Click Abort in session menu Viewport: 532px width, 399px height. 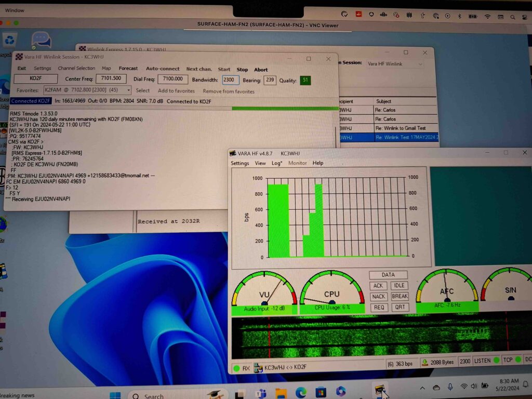click(261, 70)
